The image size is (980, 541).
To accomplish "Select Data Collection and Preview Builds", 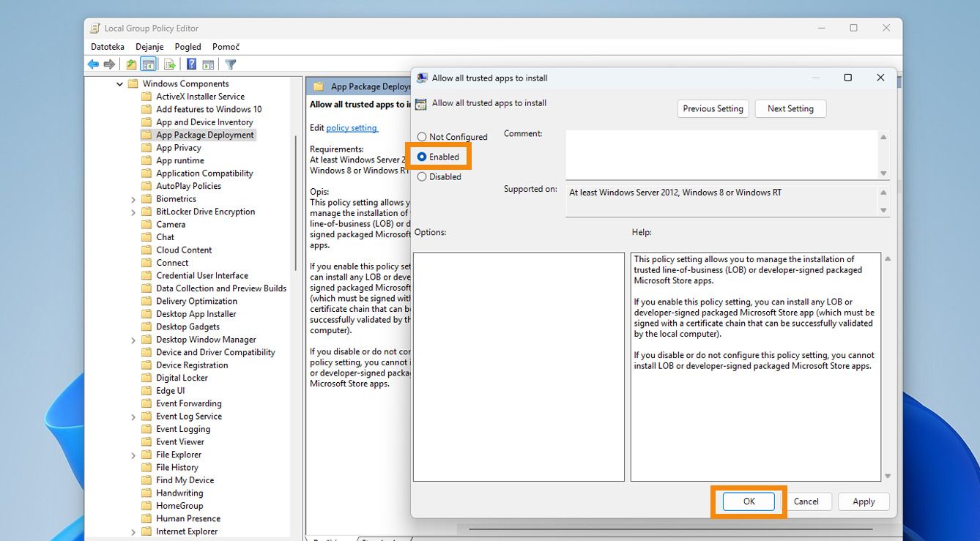I will click(x=221, y=288).
